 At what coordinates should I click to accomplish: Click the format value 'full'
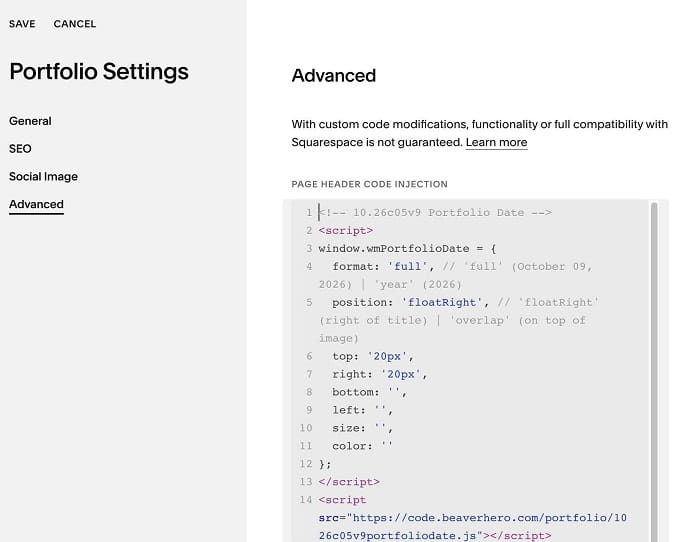click(407, 267)
